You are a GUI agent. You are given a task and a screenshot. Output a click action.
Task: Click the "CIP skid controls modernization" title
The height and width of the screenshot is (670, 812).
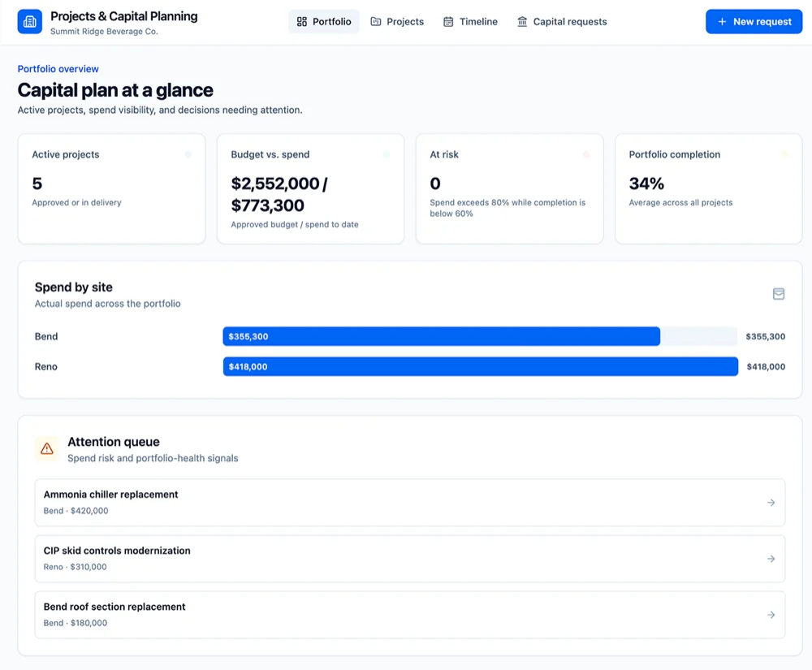pos(117,551)
